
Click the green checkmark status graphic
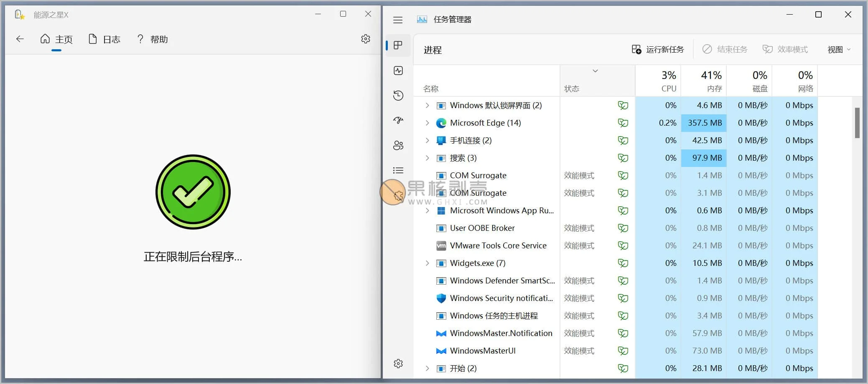pyautogui.click(x=193, y=192)
